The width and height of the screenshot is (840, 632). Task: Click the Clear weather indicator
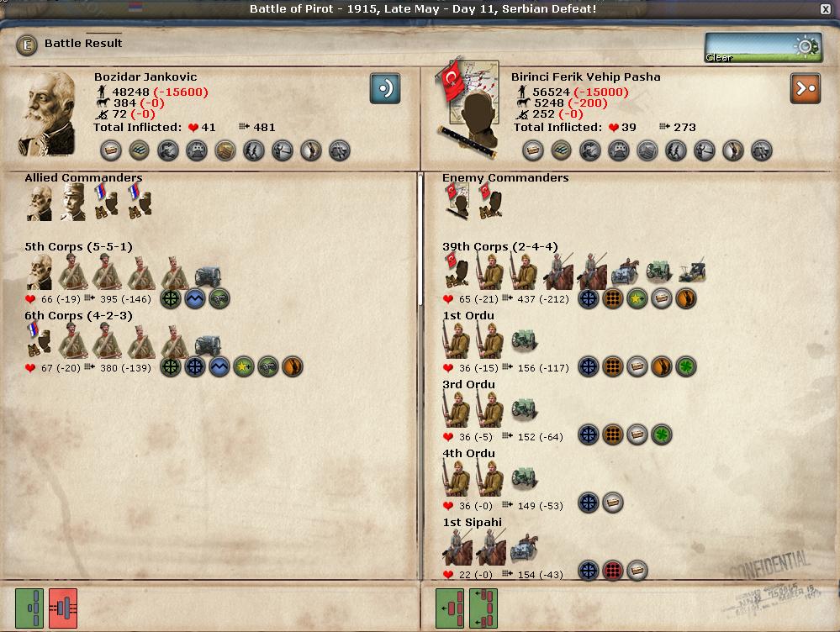763,48
